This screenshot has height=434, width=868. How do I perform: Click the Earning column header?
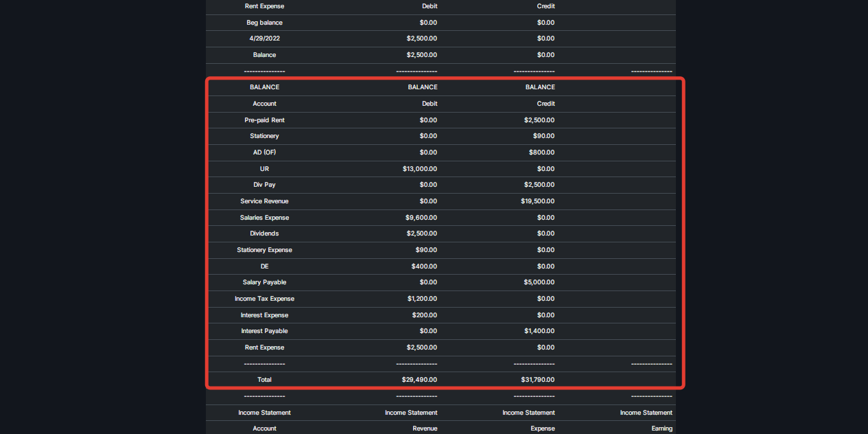pyautogui.click(x=662, y=429)
